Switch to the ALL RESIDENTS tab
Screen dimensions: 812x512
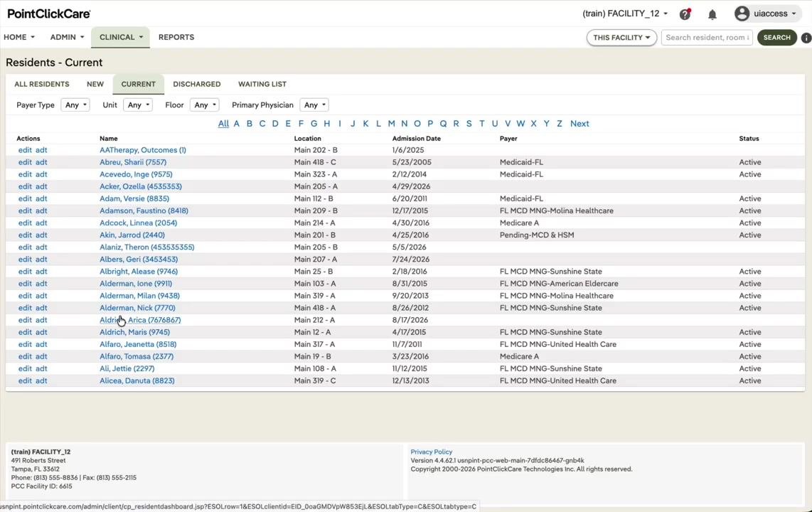point(41,84)
